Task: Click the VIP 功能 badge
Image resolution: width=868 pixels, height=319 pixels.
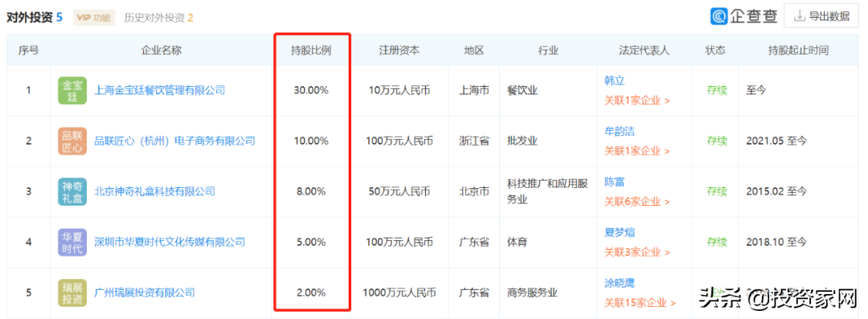Action: tap(93, 18)
